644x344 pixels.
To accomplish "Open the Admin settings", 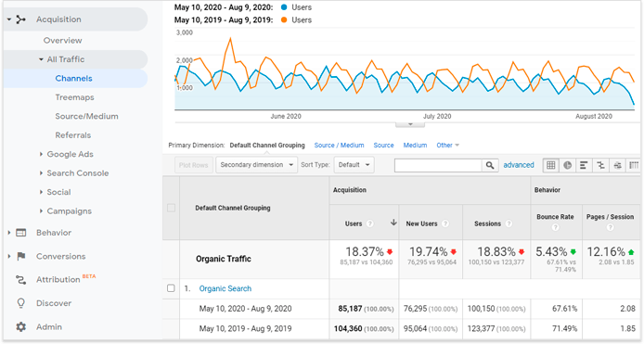I will (49, 326).
